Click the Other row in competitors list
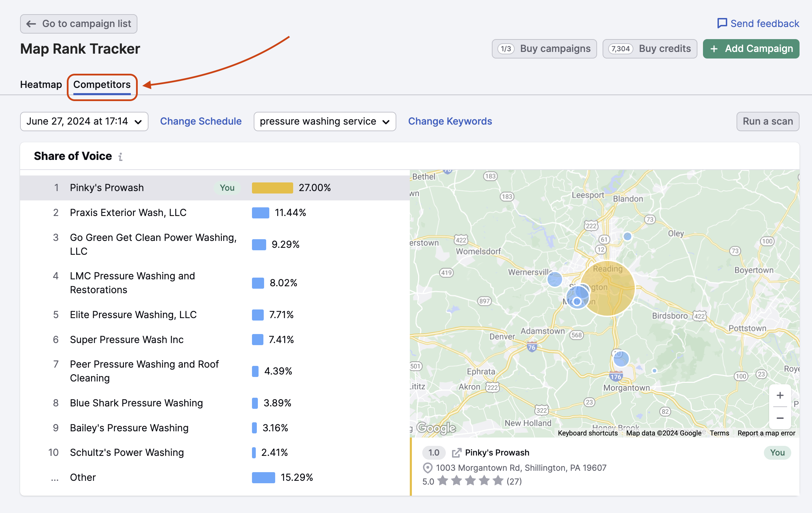The image size is (812, 513). pos(215,477)
